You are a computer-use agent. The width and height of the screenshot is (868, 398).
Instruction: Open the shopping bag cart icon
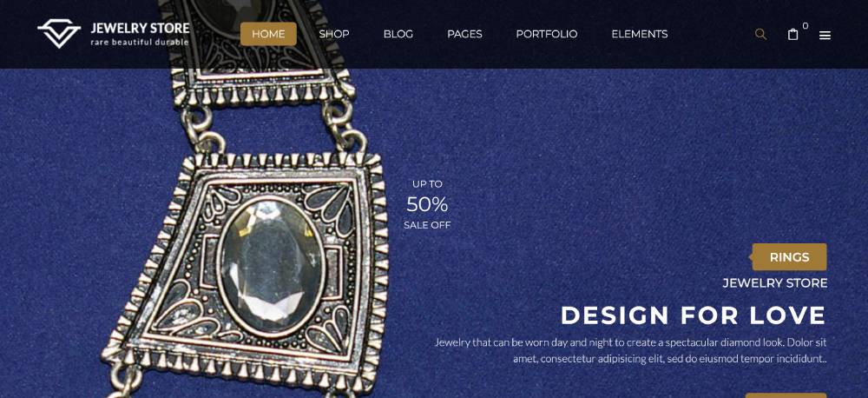click(792, 35)
